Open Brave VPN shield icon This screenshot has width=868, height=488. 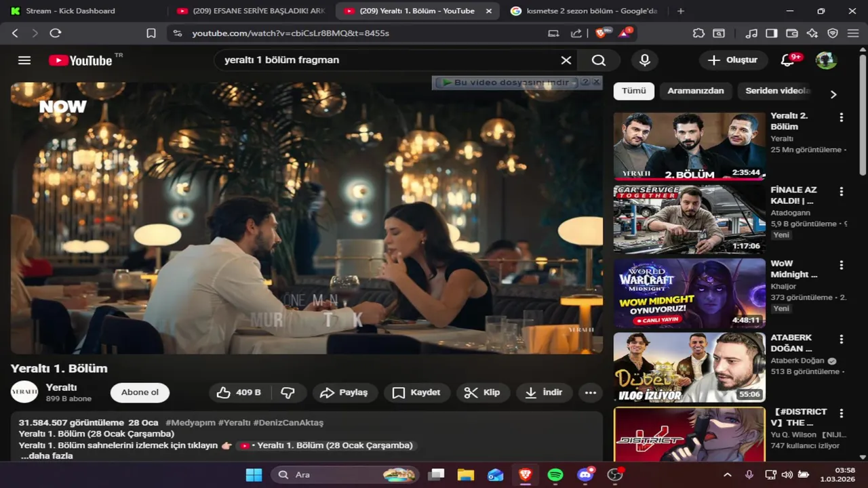point(832,33)
